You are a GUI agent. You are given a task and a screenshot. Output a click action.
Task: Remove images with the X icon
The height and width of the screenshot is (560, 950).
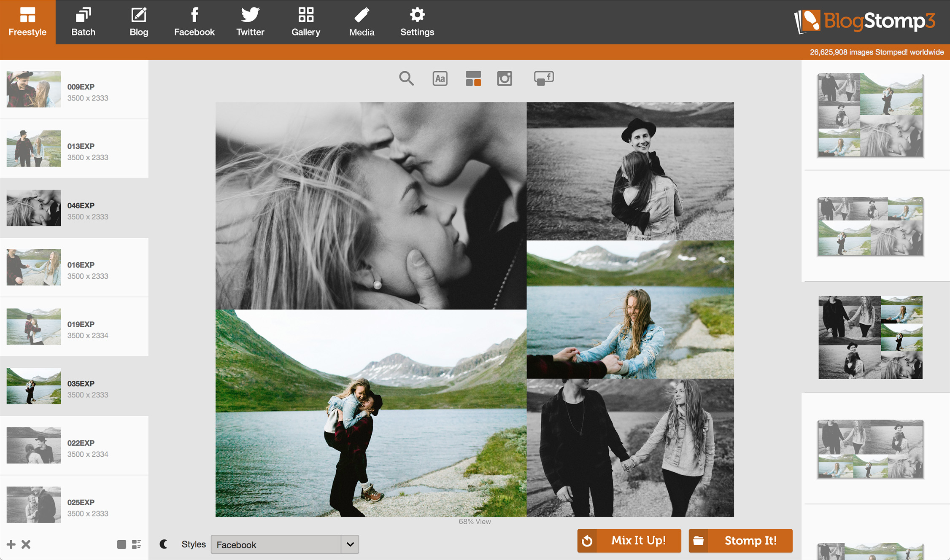click(x=26, y=544)
